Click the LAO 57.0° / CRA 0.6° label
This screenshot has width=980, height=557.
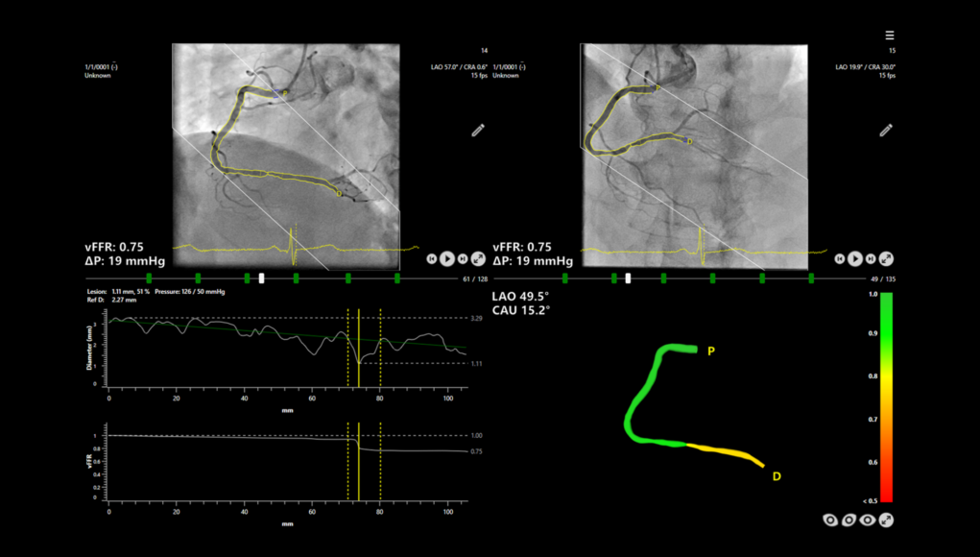coord(460,67)
